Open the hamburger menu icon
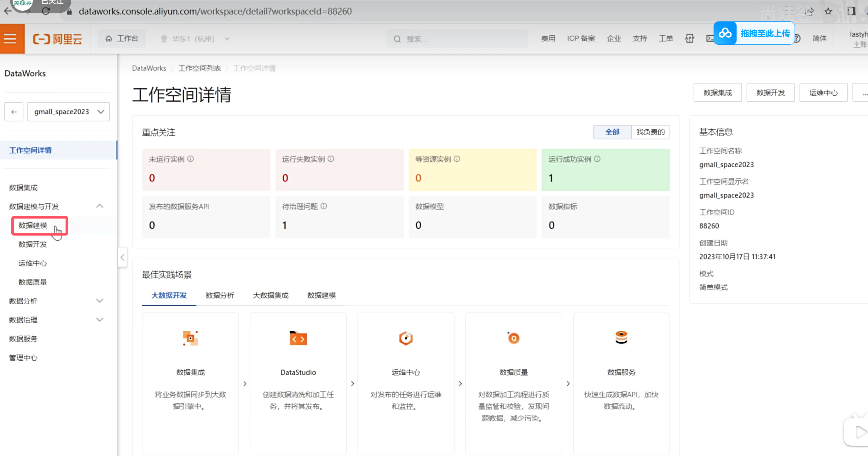The height and width of the screenshot is (456, 868). [10, 39]
